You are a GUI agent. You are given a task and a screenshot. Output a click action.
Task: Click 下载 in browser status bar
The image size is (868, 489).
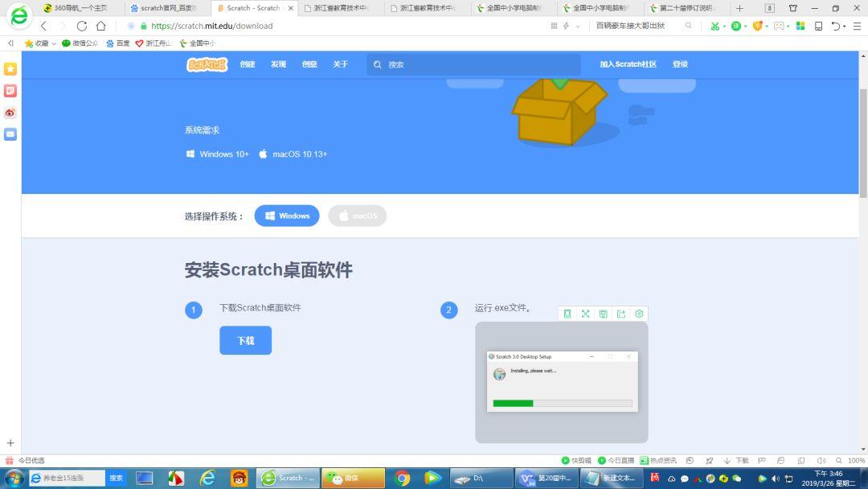click(x=736, y=461)
